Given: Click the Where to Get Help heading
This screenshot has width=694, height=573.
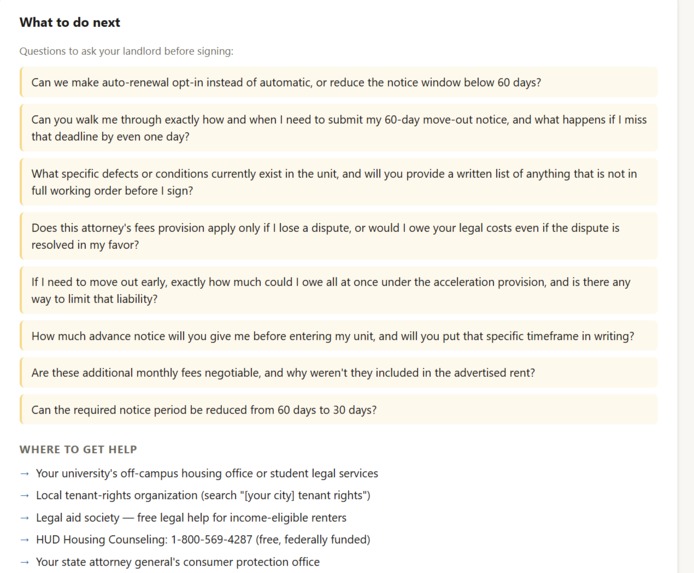Looking at the screenshot, I should 78,449.
